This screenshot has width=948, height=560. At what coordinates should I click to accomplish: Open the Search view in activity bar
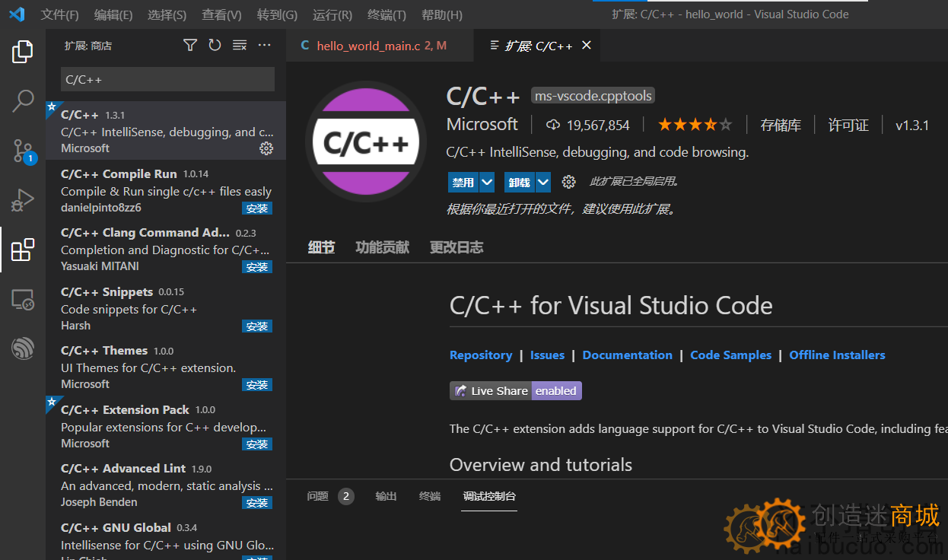pos(22,100)
